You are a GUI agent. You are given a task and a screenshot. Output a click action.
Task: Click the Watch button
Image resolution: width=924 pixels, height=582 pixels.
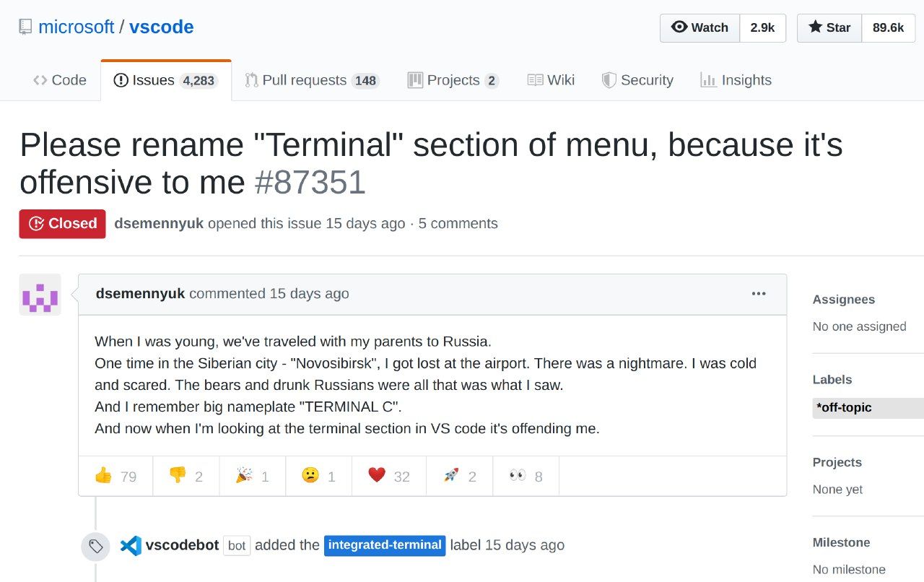(x=699, y=27)
